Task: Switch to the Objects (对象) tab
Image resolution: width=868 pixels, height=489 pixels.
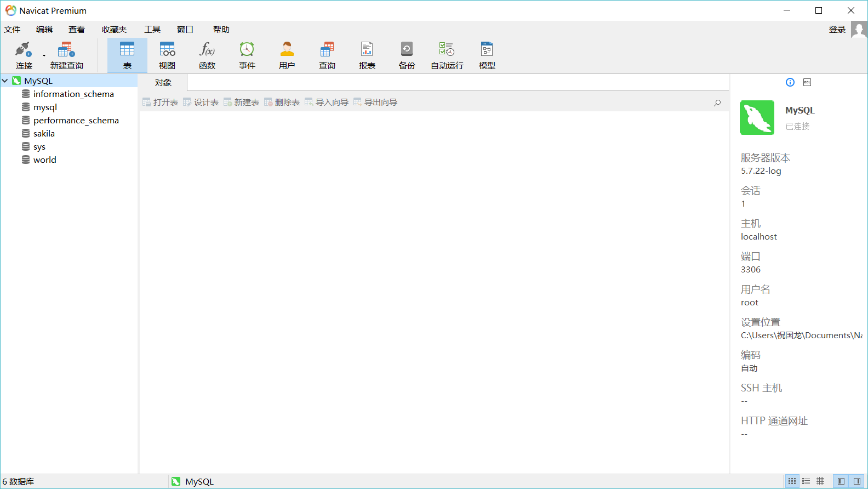Action: 163,82
